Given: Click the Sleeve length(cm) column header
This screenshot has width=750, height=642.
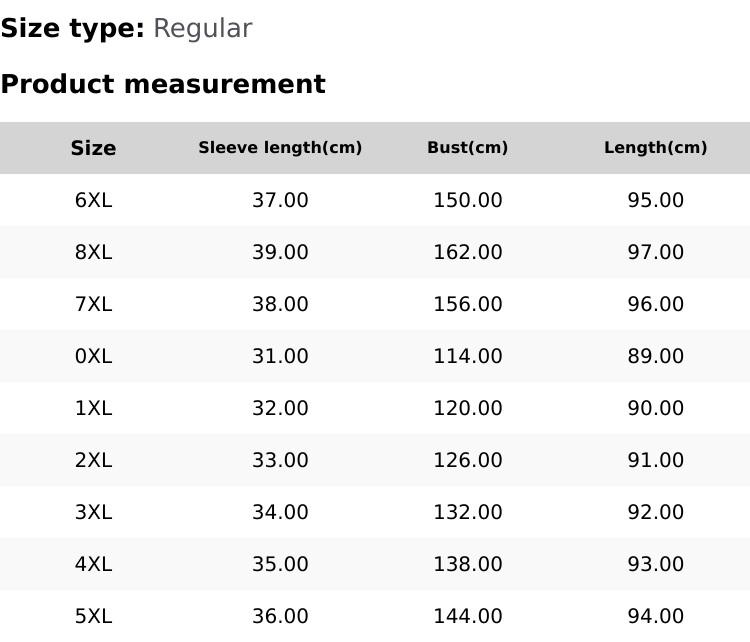Looking at the screenshot, I should 280,148.
